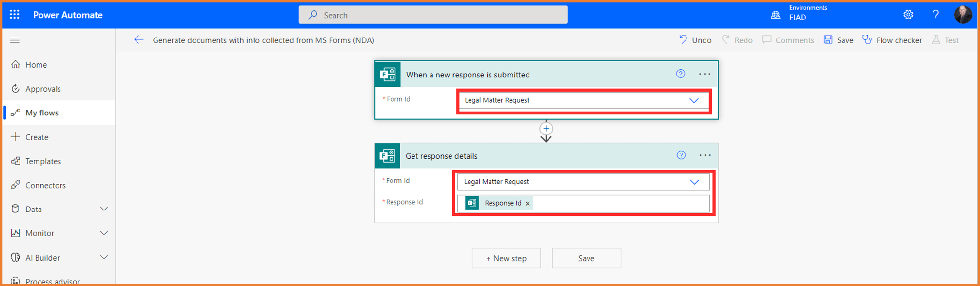Open the trigger card's ellipsis menu
The image size is (980, 286).
(705, 74)
